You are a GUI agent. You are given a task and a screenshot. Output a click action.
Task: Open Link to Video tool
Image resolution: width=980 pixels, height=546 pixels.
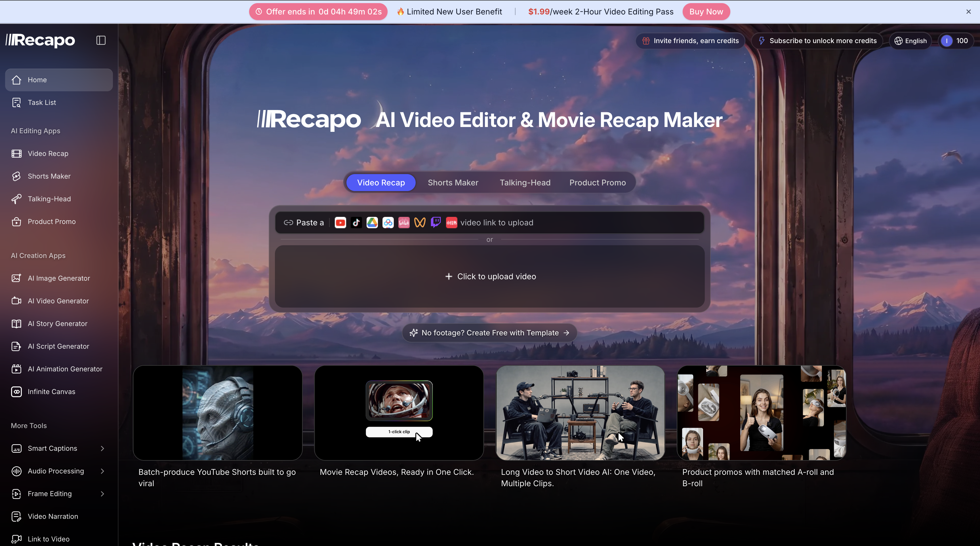[x=59, y=539]
